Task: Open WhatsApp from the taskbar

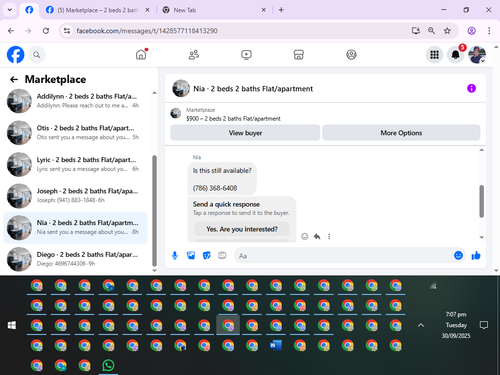Action: click(108, 365)
